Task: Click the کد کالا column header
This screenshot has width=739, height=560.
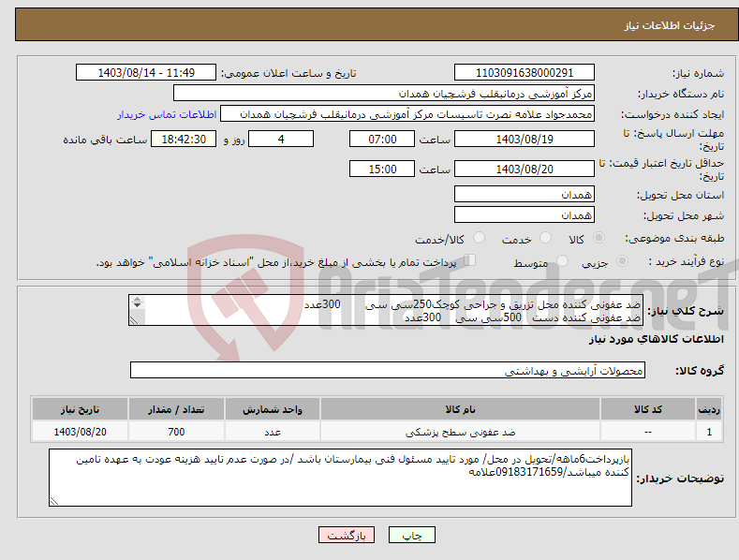Action: [648, 409]
